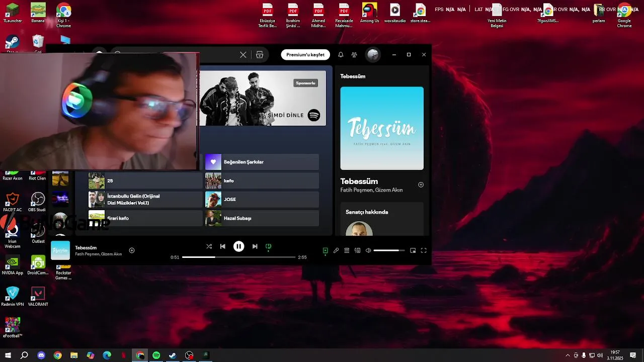Open the DroidCam desktop shortcut
This screenshot has width=644, height=362.
coord(38,265)
